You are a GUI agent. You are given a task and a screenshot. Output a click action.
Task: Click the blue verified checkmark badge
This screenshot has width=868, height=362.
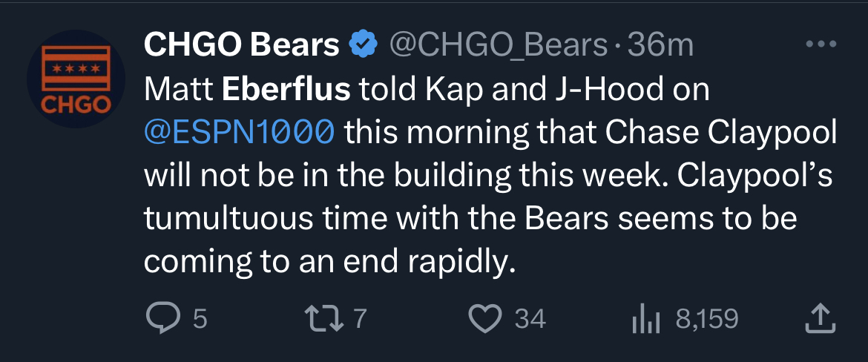[363, 45]
